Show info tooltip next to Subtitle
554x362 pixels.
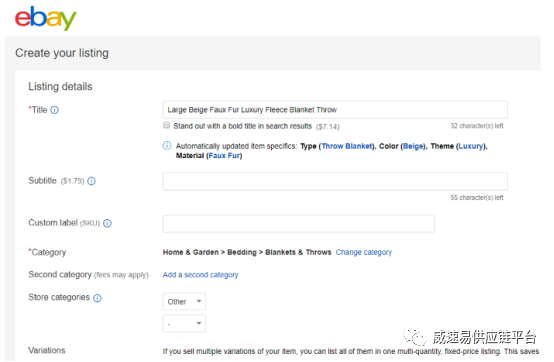[x=92, y=181]
